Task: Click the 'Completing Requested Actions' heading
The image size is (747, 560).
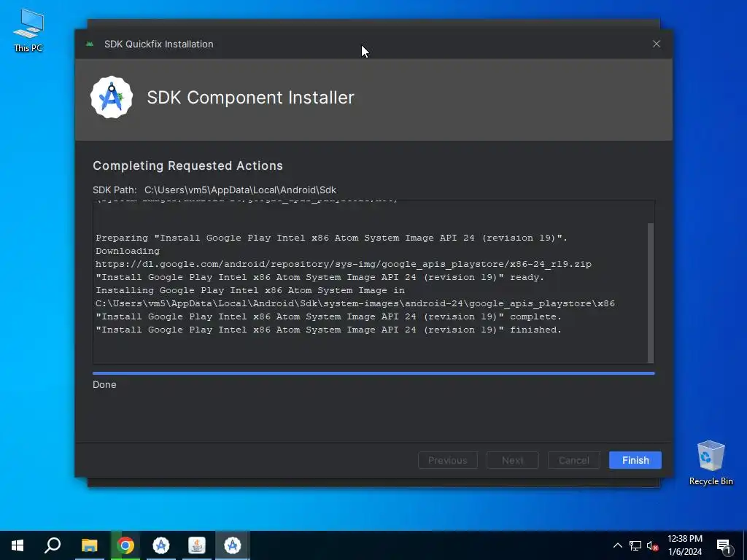Action: 187,166
